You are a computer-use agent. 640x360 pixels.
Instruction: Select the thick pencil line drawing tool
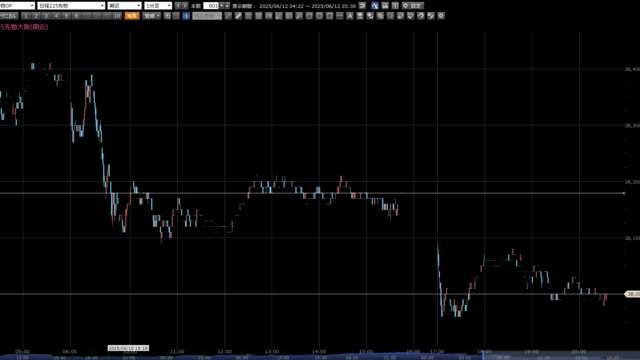[238, 16]
